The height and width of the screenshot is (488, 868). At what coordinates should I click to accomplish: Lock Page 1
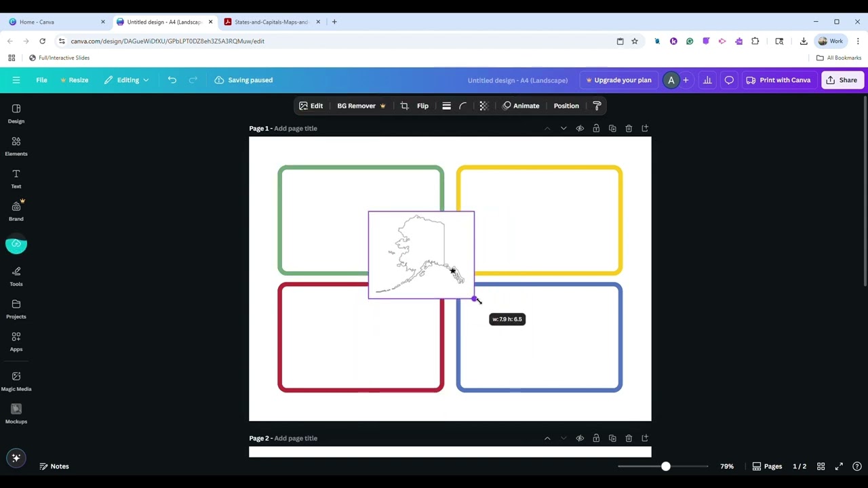click(x=596, y=128)
